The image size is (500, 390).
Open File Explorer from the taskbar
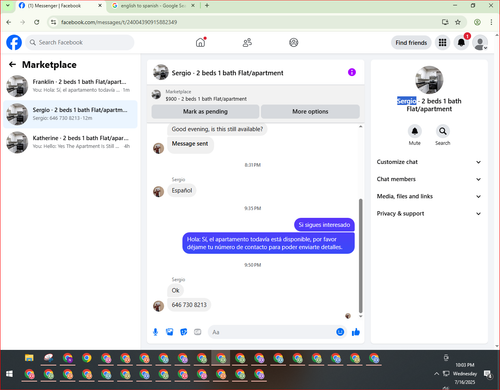click(x=29, y=358)
